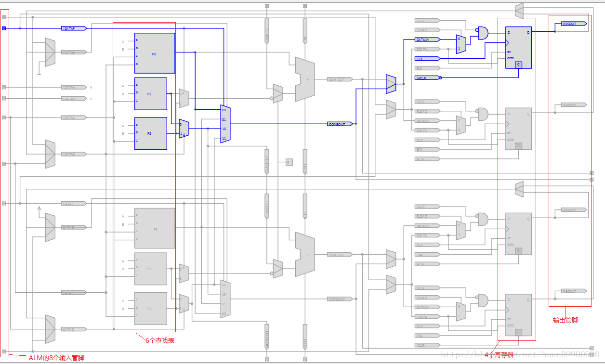The width and height of the screenshot is (605, 364).
Task: Select the IDATAD port label
Action: pyautogui.click(x=74, y=154)
